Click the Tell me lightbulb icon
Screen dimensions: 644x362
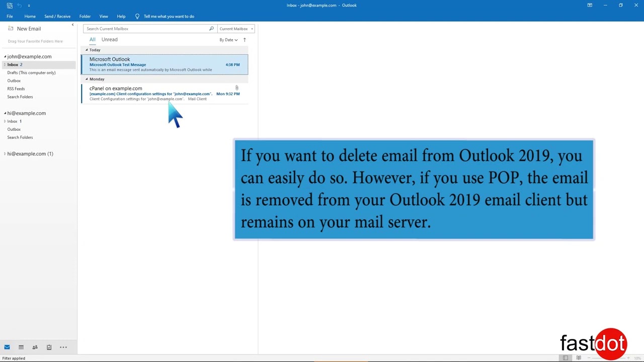click(137, 16)
